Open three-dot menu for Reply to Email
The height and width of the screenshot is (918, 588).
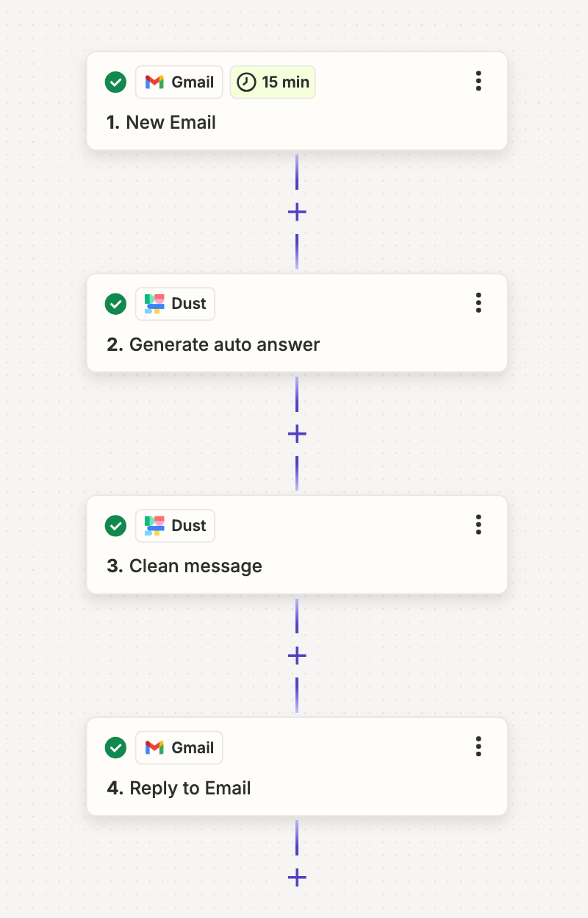(478, 747)
